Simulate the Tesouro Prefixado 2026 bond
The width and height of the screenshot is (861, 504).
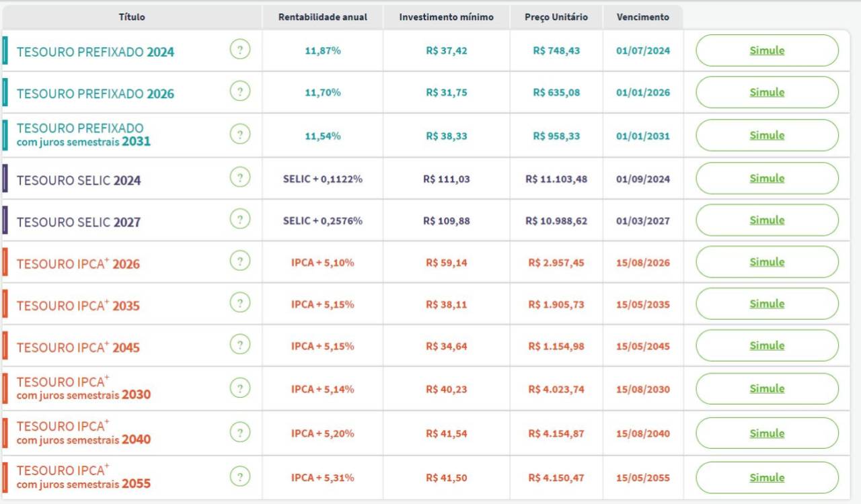765,92
